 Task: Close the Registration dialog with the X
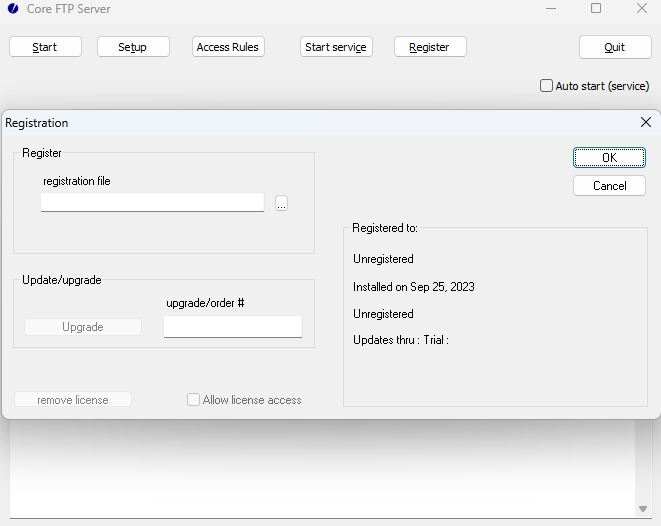tap(645, 122)
